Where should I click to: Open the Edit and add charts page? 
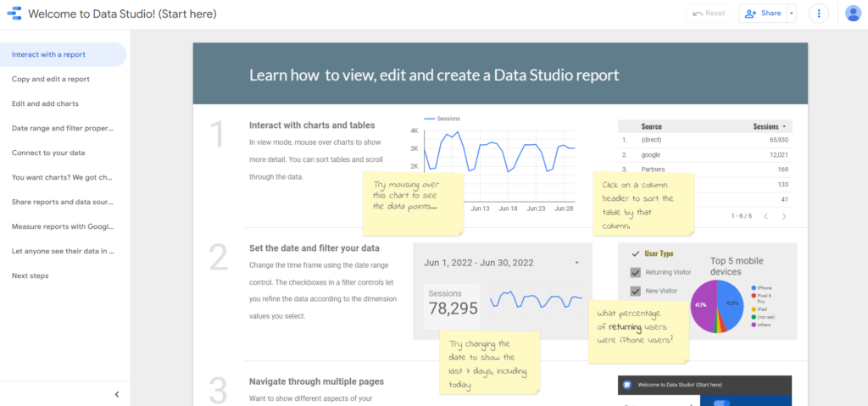point(63,103)
